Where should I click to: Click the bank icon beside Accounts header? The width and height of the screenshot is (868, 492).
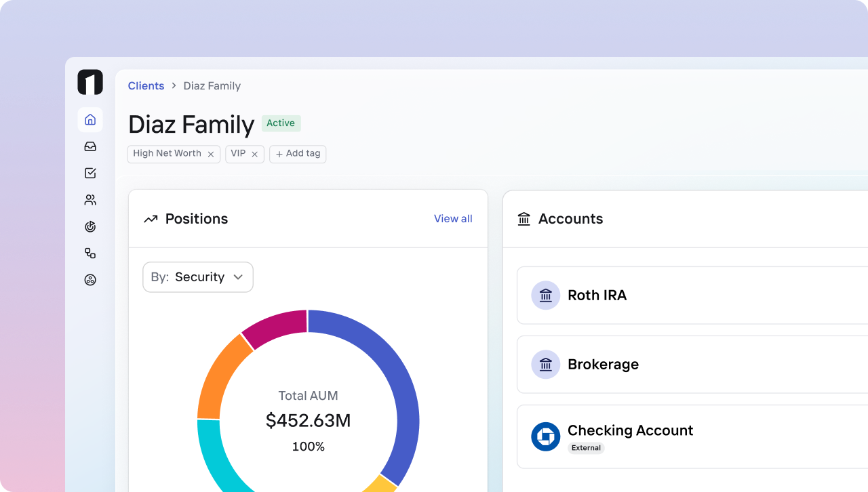(524, 219)
